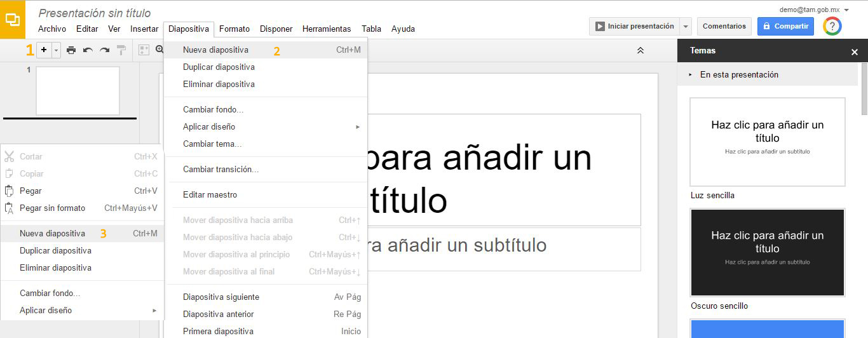
Task: Go to Primera diapositiva
Action: 266,331
